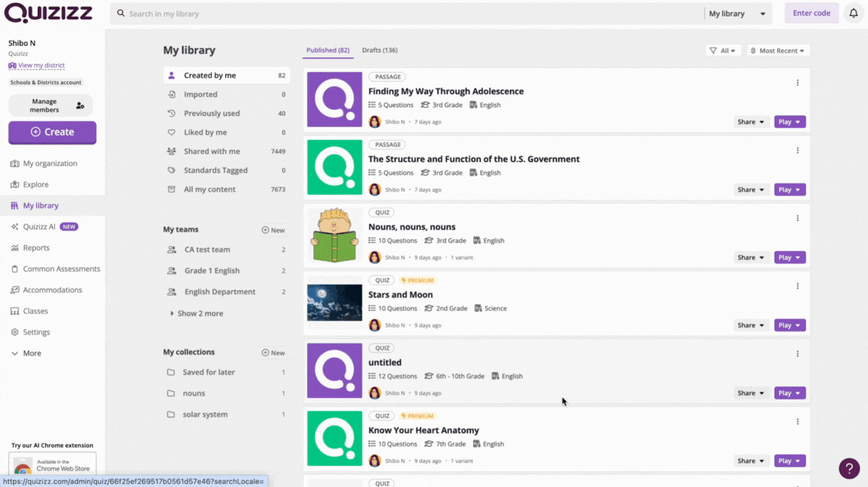868x487 pixels.
Task: Click the solar system folder icon
Action: (171, 415)
